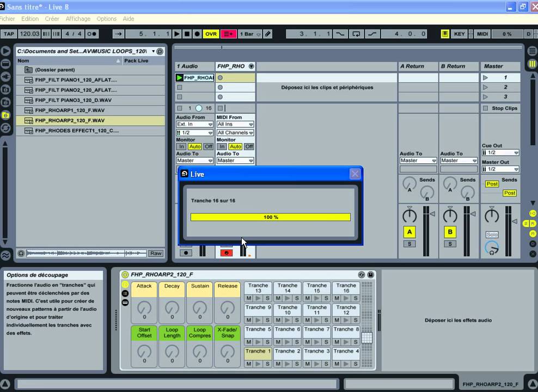Click the Master Post send button on top
The height and width of the screenshot is (392, 538).
coord(492,184)
